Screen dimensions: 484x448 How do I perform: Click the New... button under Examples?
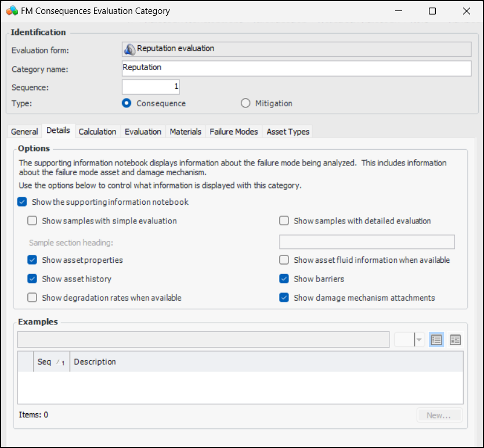[439, 415]
